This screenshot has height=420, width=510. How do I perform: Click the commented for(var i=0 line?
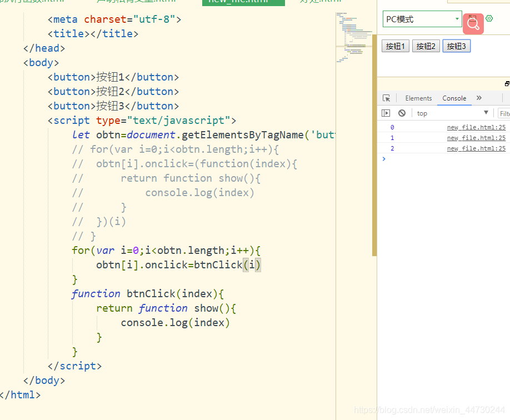click(x=176, y=149)
